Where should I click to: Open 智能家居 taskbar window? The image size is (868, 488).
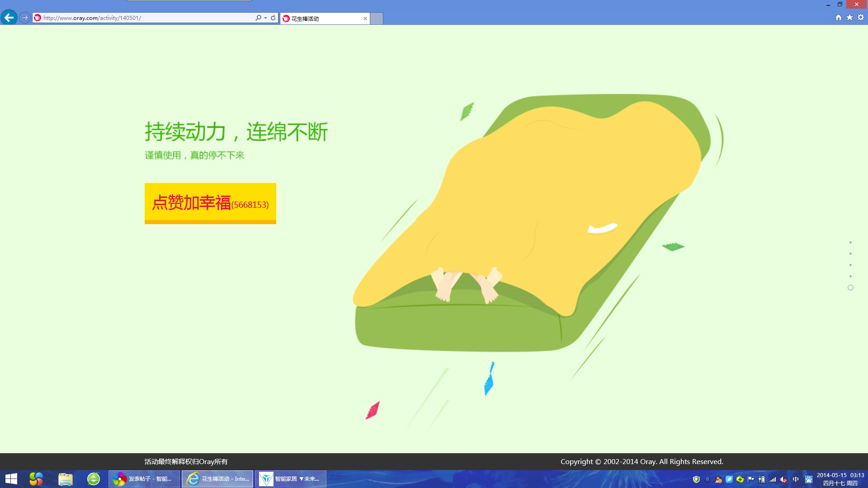(x=290, y=479)
